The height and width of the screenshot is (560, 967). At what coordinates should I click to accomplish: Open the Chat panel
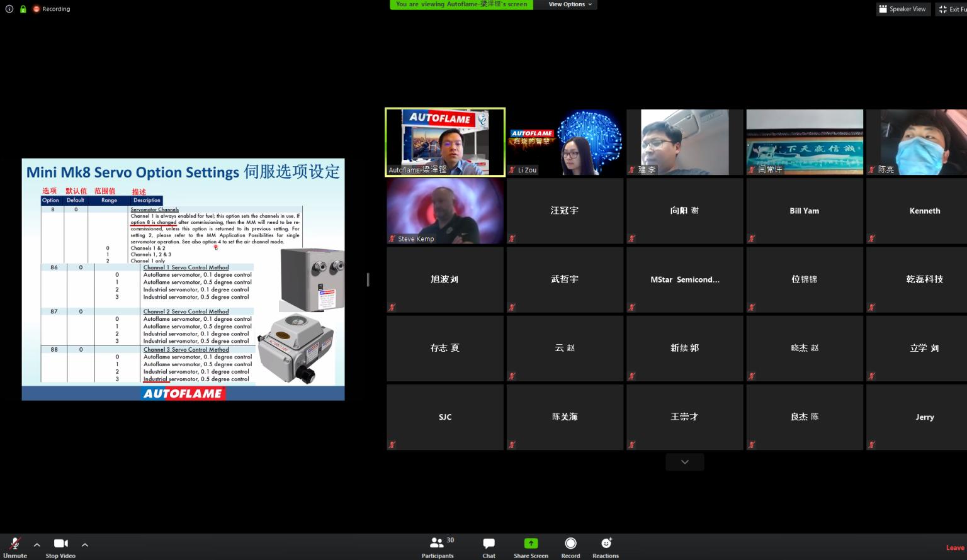(x=489, y=546)
